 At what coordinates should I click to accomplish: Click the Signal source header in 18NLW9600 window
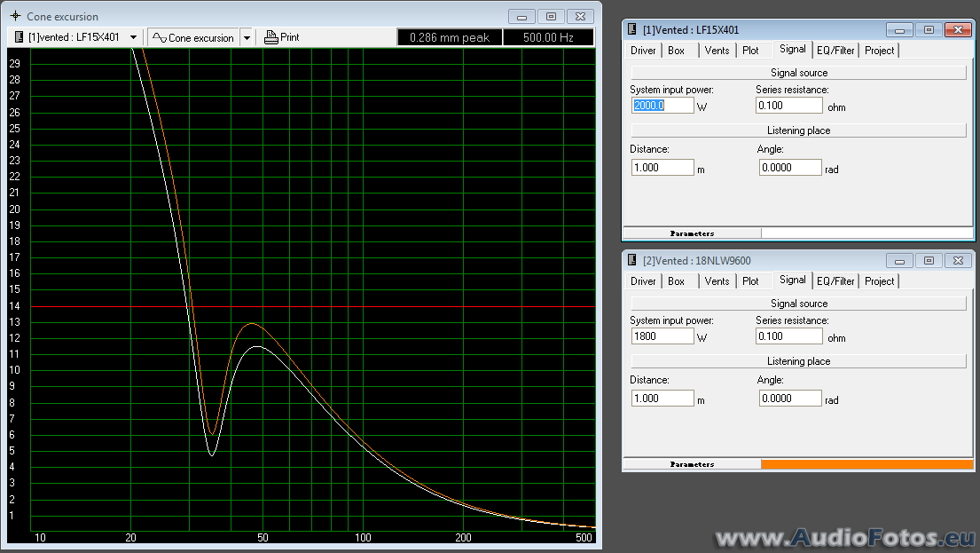click(x=799, y=304)
